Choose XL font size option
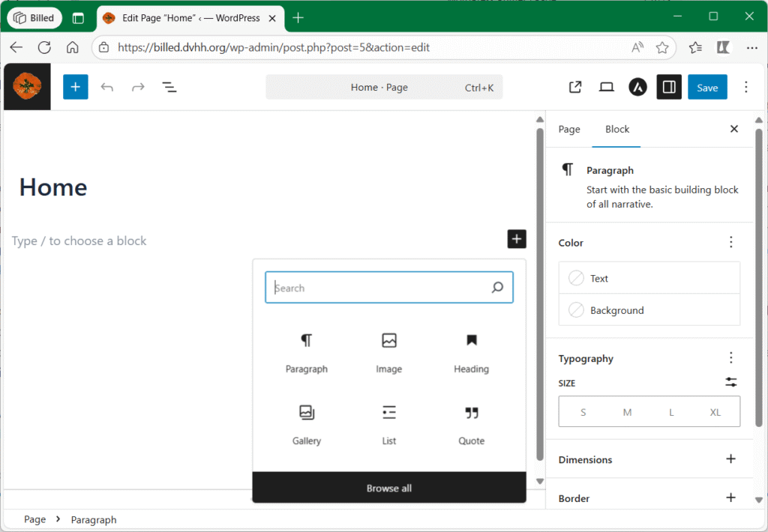This screenshot has height=532, width=768. 715,412
